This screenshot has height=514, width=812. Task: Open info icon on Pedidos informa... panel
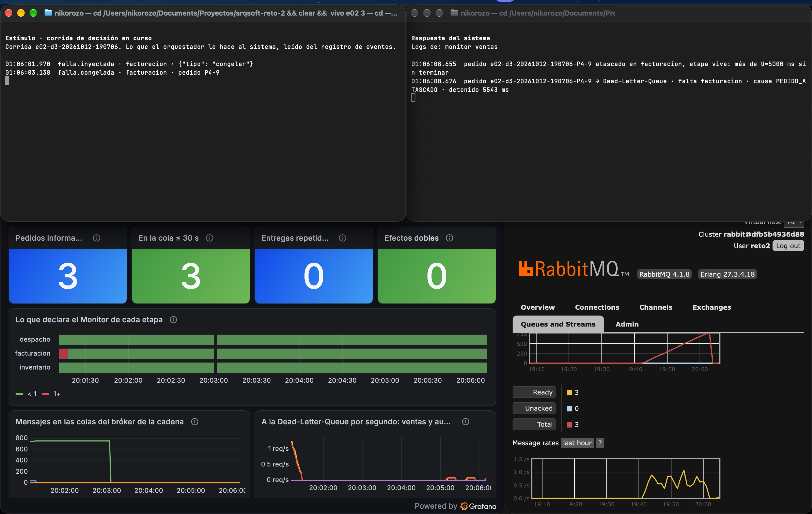point(96,238)
